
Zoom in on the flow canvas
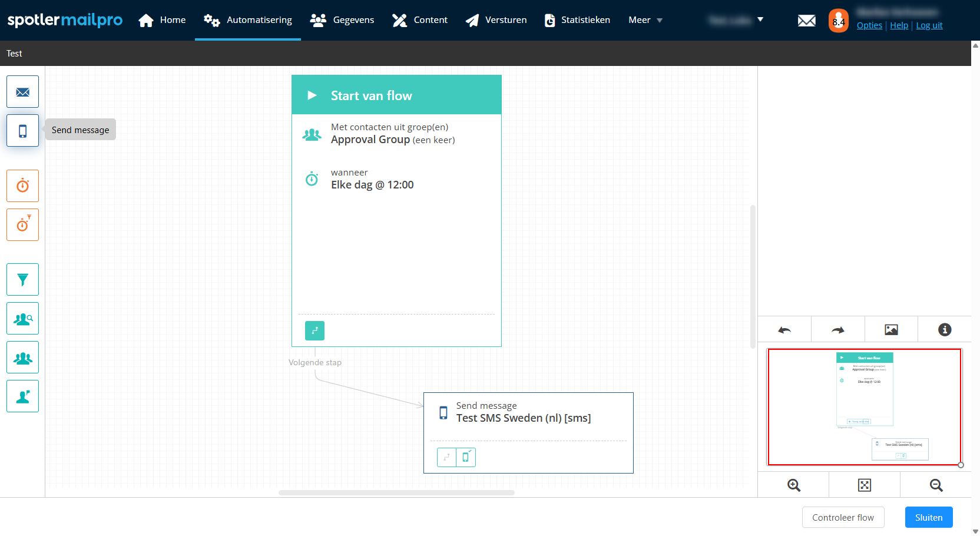(x=794, y=485)
